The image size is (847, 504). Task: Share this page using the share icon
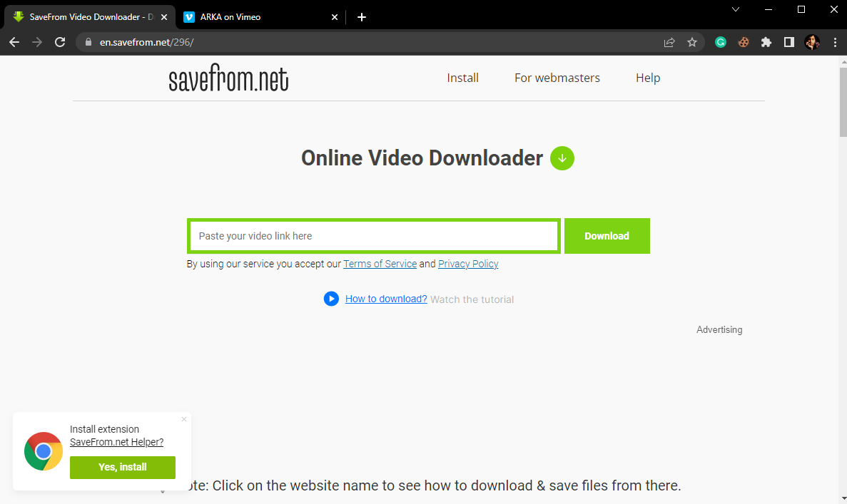(x=669, y=42)
